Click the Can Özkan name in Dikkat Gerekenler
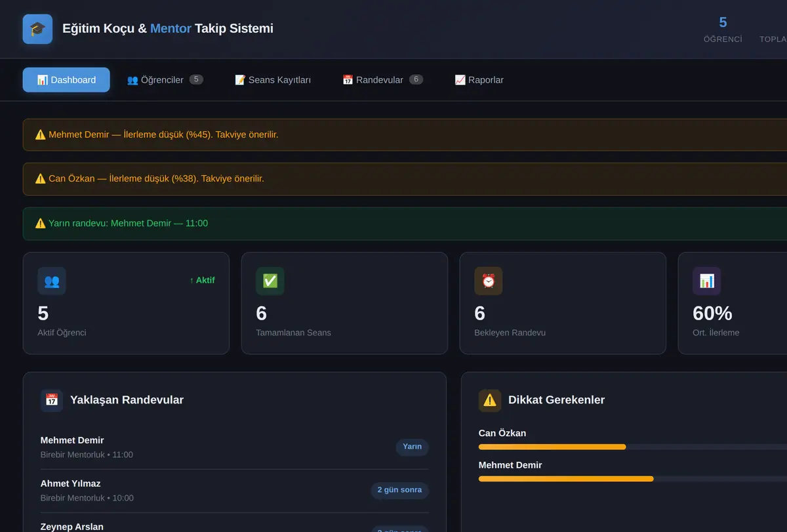This screenshot has height=532, width=787. pos(502,433)
